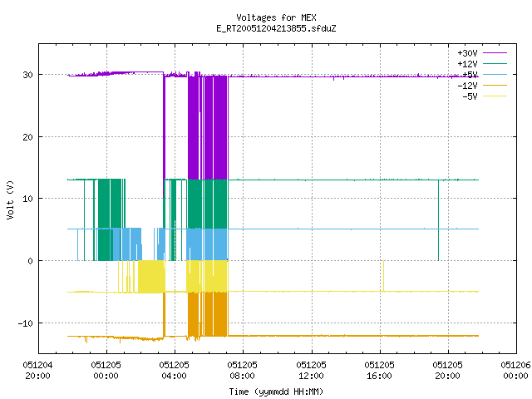
Task: Click the x-axis tick label '051205 12:00'
Action: coord(311,371)
